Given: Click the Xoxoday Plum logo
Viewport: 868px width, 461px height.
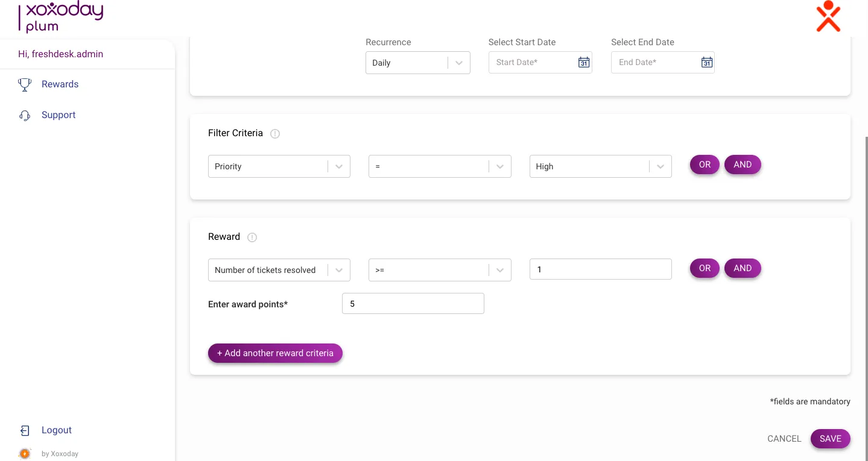Looking at the screenshot, I should (60, 17).
